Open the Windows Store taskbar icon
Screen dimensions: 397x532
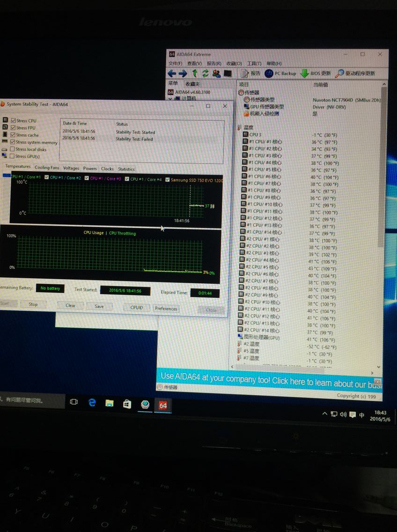tap(127, 404)
